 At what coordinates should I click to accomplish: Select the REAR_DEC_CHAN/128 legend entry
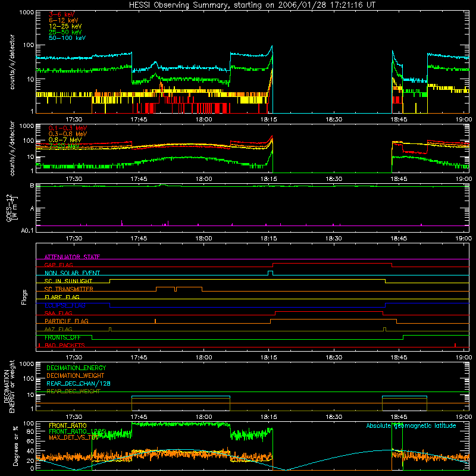point(79,383)
